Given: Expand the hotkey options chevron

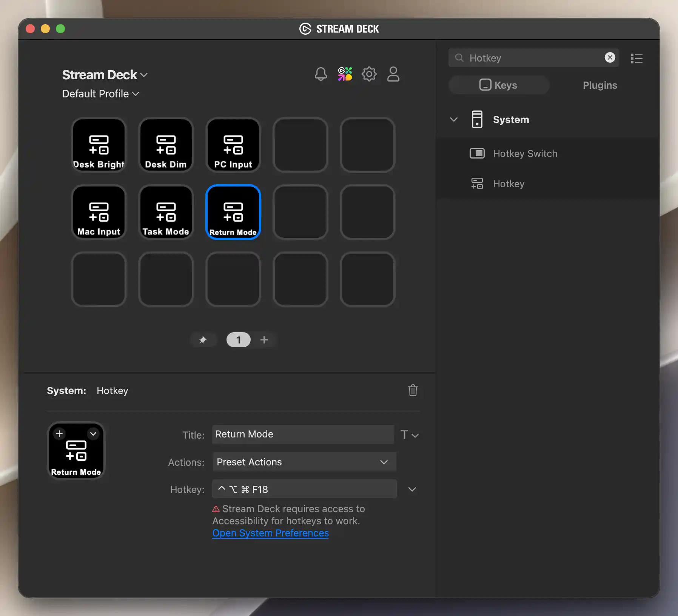Looking at the screenshot, I should tap(412, 489).
